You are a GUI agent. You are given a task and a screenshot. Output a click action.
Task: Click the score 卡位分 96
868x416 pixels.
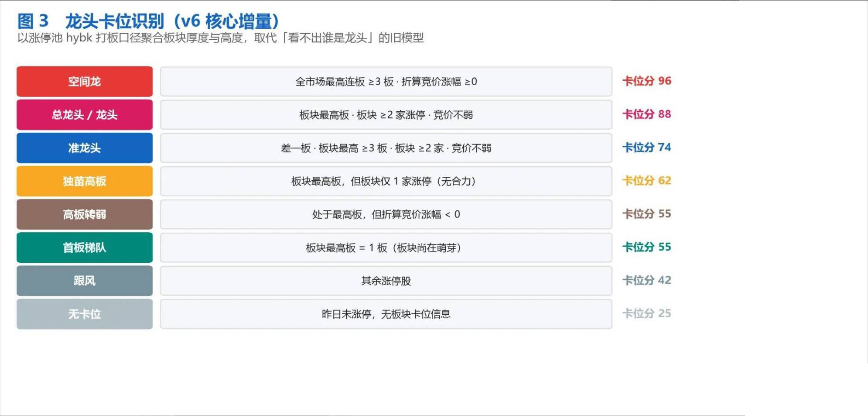(x=647, y=81)
